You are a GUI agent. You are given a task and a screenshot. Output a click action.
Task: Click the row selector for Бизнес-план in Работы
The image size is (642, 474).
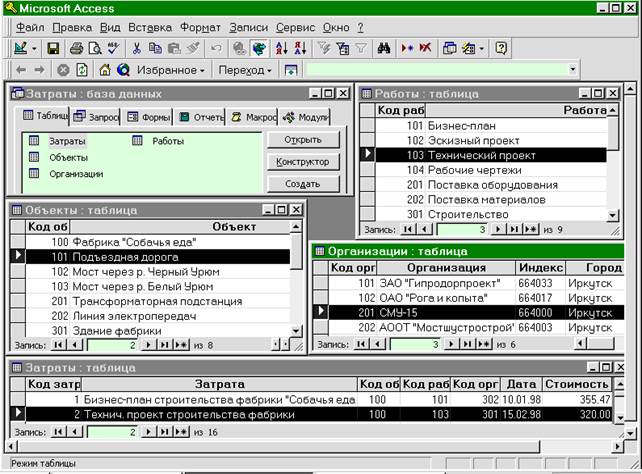click(367, 126)
